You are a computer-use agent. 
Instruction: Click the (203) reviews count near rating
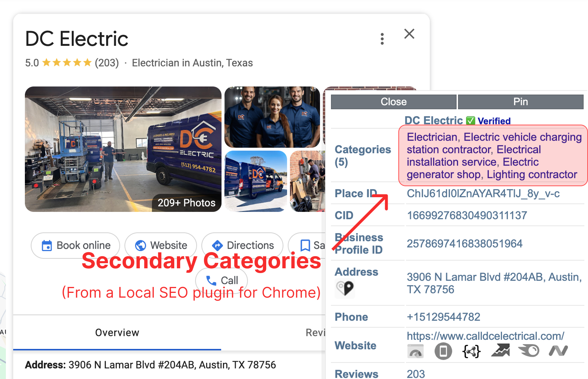(x=107, y=63)
